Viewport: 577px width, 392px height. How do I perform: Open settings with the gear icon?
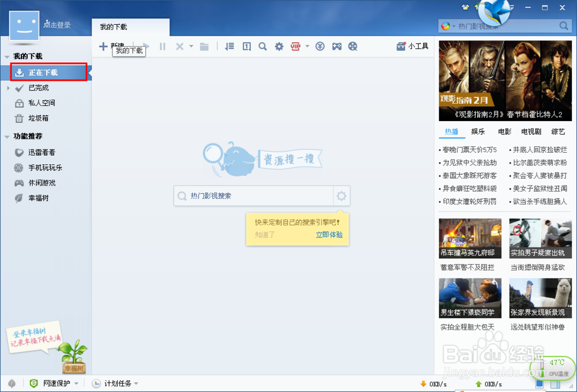[278, 46]
